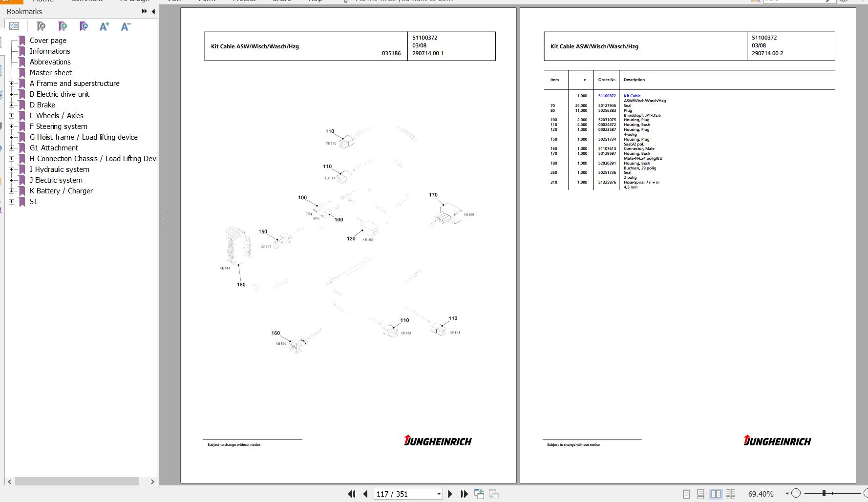Image resolution: width=868 pixels, height=502 pixels.
Task: Open Cover page bookmark
Action: tap(48, 41)
